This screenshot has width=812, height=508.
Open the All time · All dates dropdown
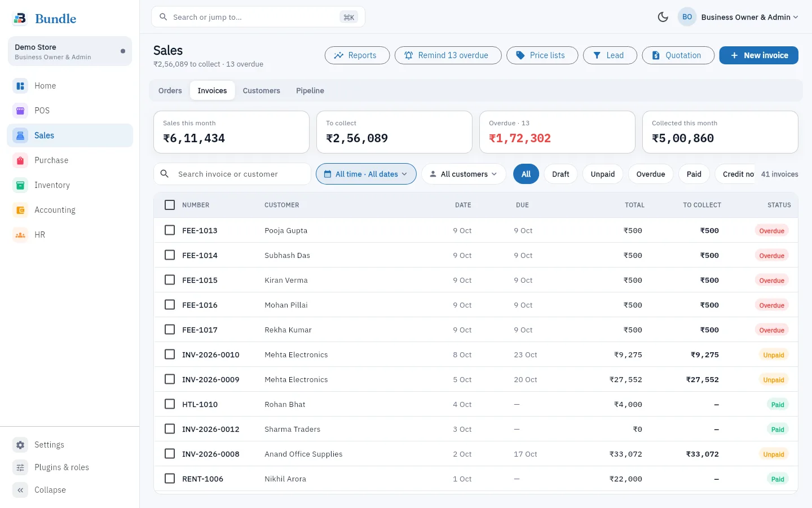366,174
